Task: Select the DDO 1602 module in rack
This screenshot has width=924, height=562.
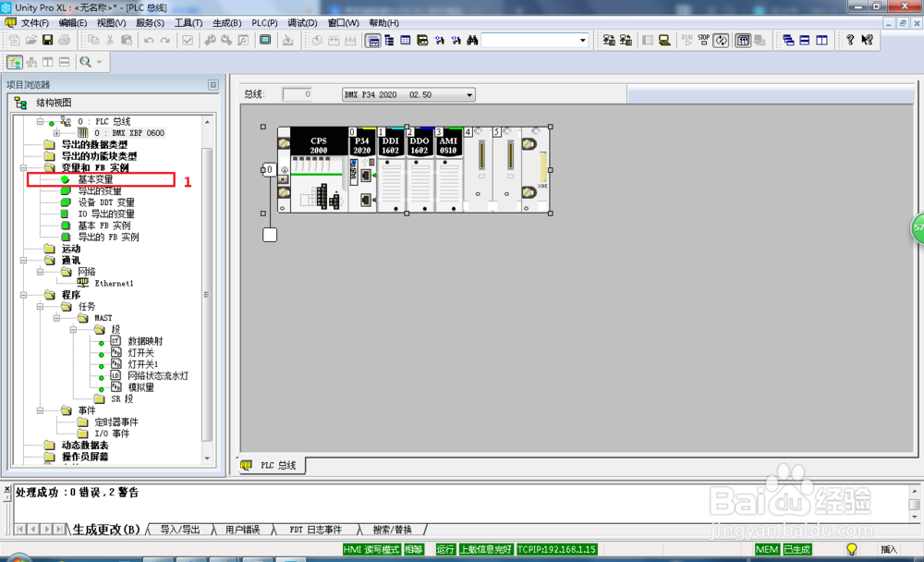Action: pyautogui.click(x=419, y=170)
